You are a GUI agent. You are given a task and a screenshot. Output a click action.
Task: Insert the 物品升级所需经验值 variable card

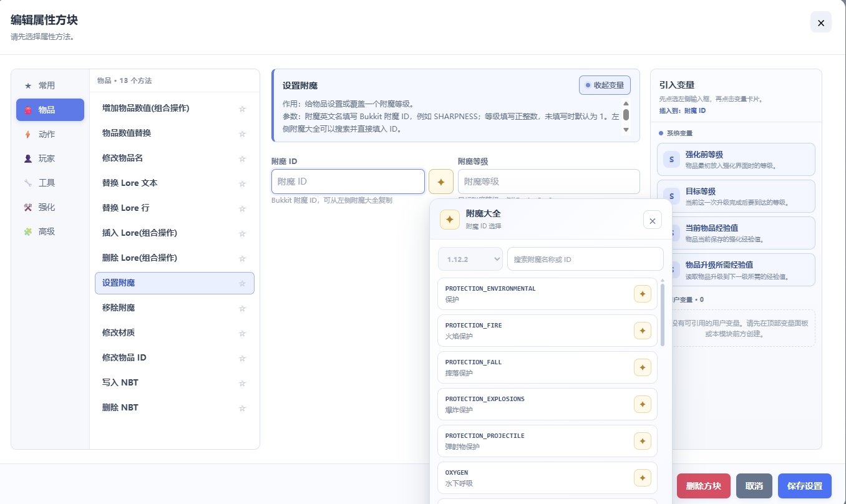click(x=742, y=269)
